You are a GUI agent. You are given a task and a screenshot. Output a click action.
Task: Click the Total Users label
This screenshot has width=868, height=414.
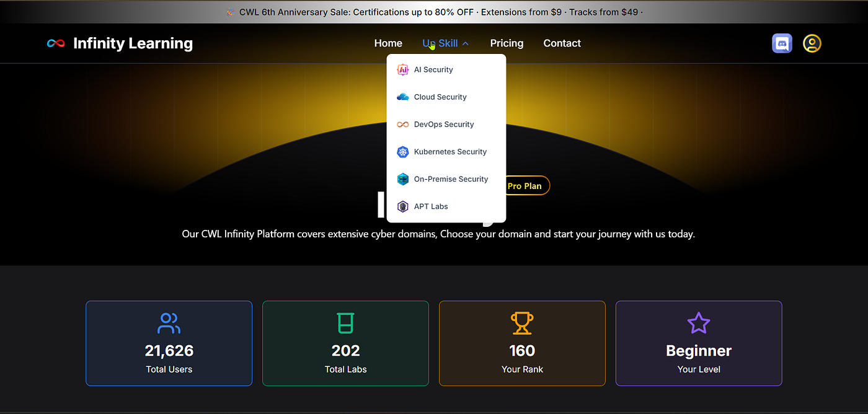pos(169,369)
